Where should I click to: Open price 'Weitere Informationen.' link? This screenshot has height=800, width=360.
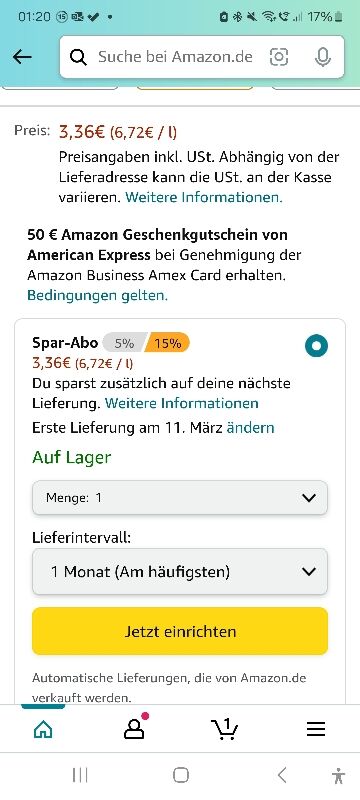[x=203, y=197]
